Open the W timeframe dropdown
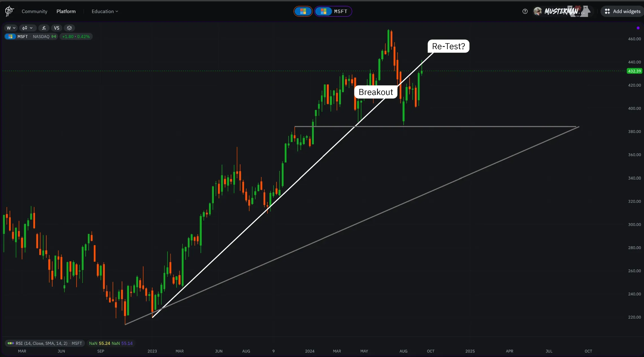 coord(11,28)
